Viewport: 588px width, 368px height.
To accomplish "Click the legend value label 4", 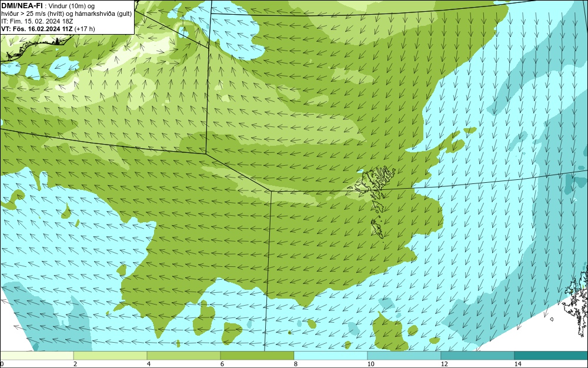I will (149, 364).
